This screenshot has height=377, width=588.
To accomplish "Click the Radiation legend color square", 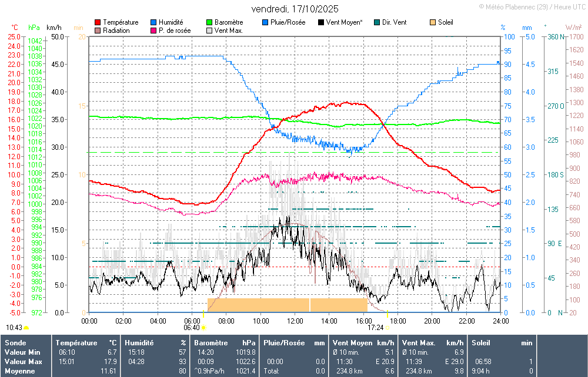I will [98, 30].
